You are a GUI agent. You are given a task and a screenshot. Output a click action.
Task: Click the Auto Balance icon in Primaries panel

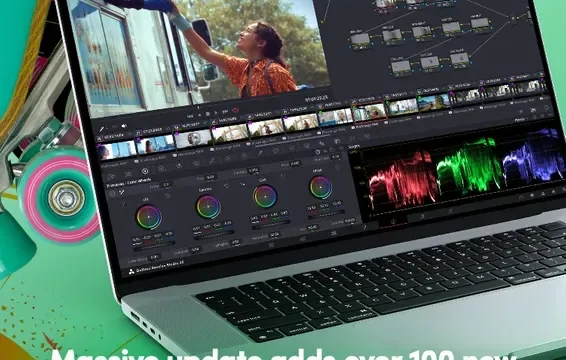[112, 194]
